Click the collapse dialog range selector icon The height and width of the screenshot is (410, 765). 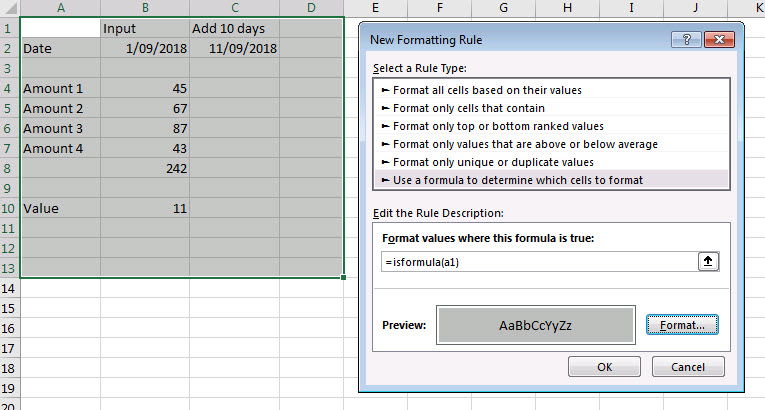coord(707,262)
